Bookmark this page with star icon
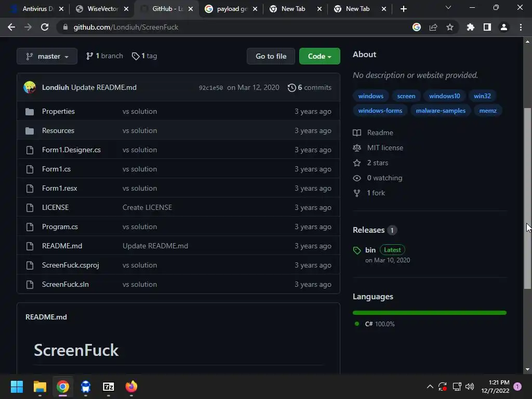The width and height of the screenshot is (532, 399). coord(450,27)
